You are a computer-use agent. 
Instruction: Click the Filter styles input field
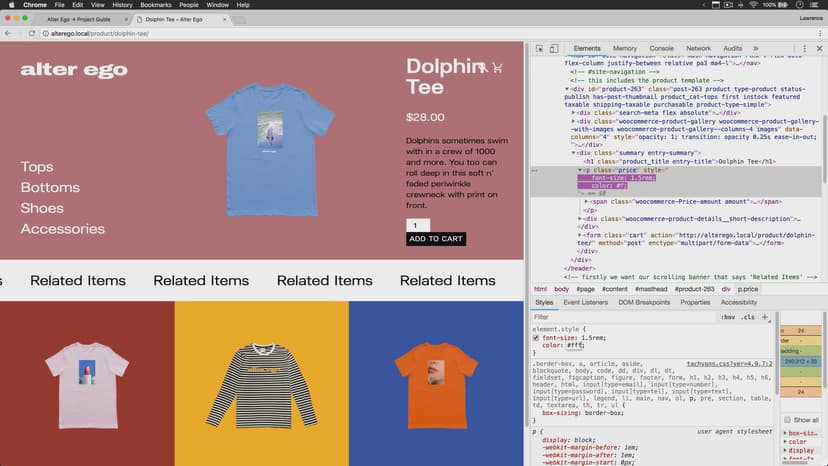(x=620, y=317)
